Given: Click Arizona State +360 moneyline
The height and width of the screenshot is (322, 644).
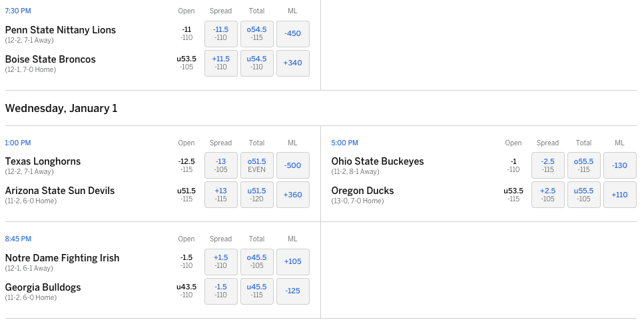Looking at the screenshot, I should click(293, 195).
